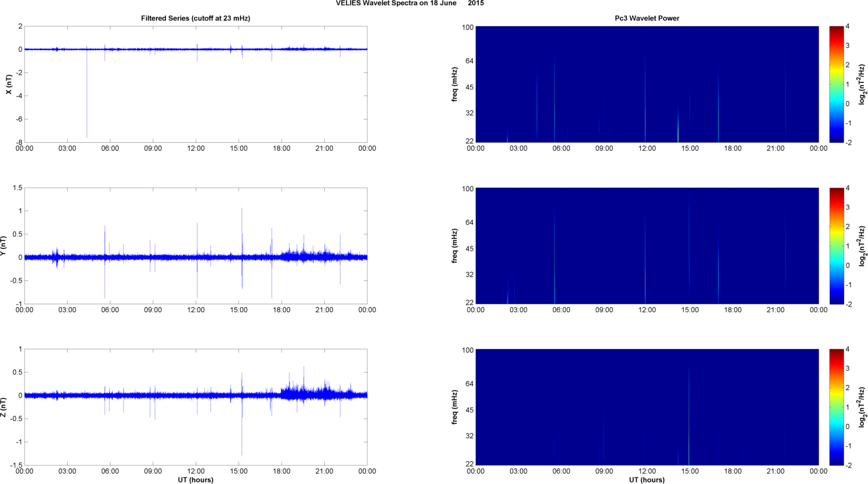The image size is (868, 484).
Task: Click 'UT (hours)' label under the bottom spectrogram
Action: click(647, 480)
